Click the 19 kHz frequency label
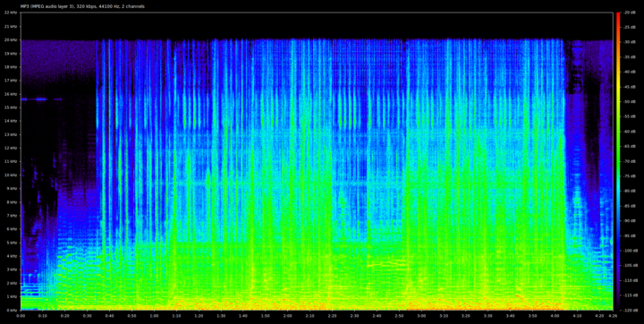 pyautogui.click(x=10, y=54)
